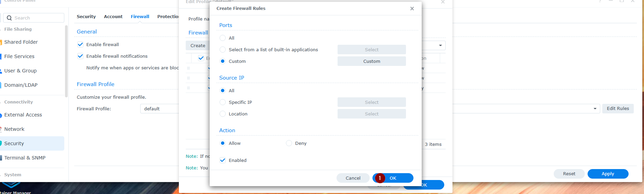Select the All ports radio button
644x194 pixels.
(x=223, y=38)
